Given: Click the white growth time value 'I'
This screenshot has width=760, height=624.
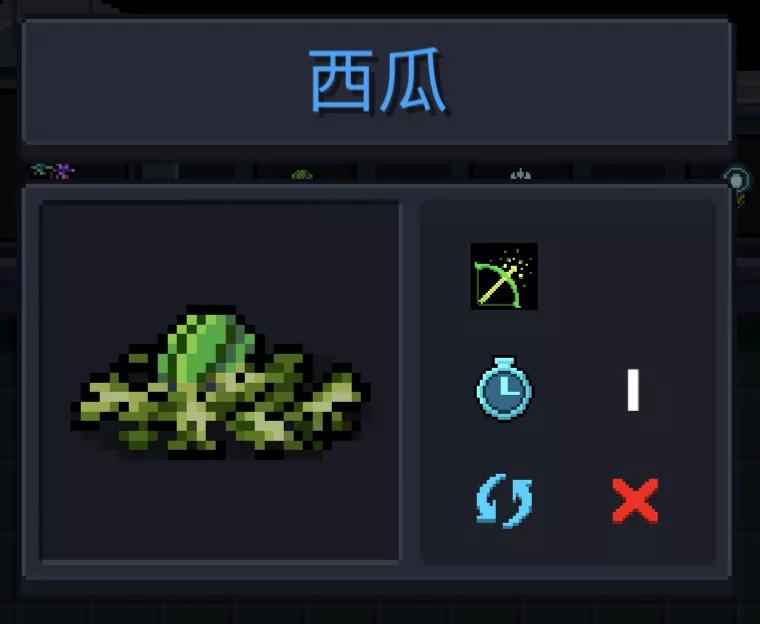Looking at the screenshot, I should click(x=633, y=390).
